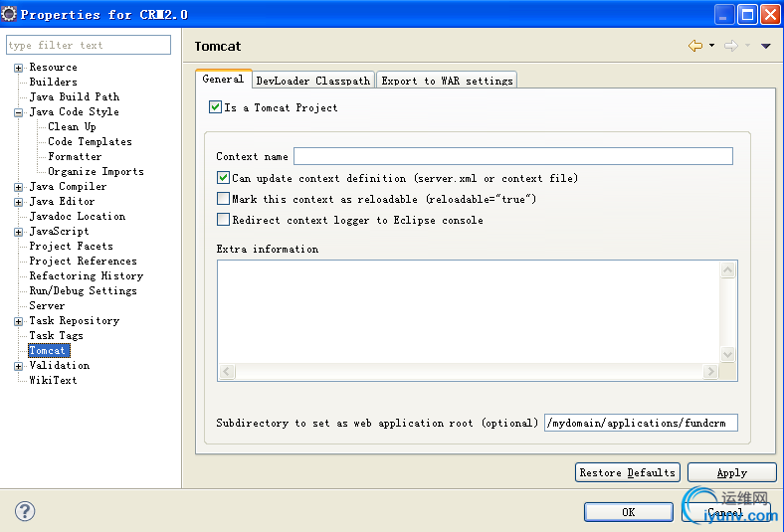Click the Apply button
Image resolution: width=784 pixels, height=532 pixels.
(732, 472)
